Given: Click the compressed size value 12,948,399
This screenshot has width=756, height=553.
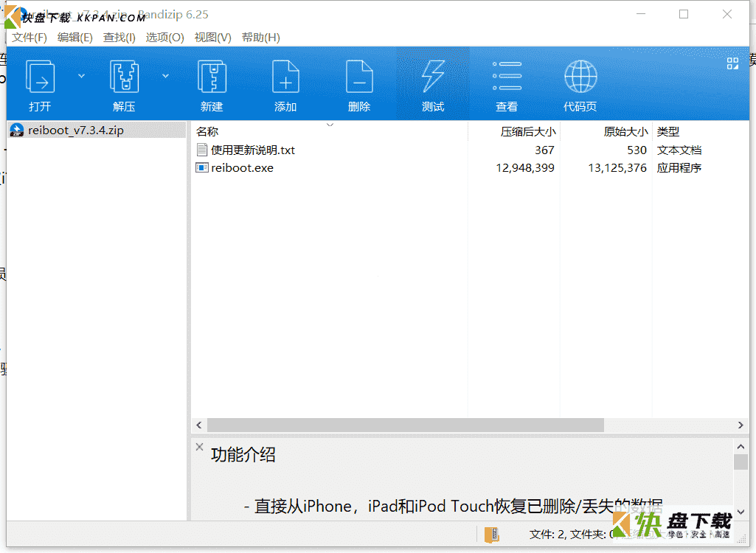Looking at the screenshot, I should [525, 168].
